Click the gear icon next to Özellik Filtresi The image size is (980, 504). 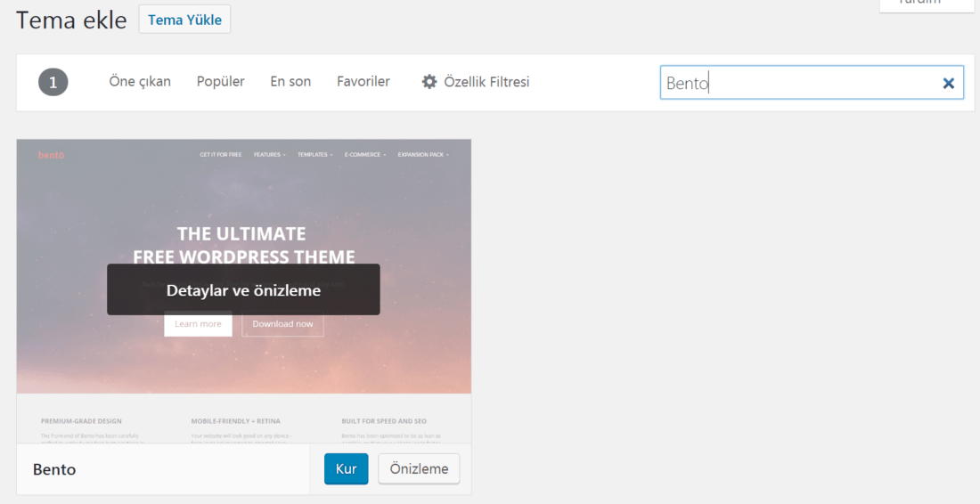point(429,82)
